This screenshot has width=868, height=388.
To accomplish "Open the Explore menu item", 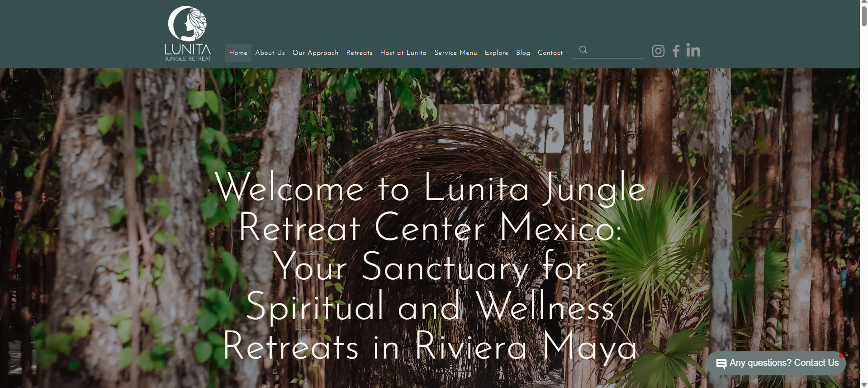I will [497, 53].
